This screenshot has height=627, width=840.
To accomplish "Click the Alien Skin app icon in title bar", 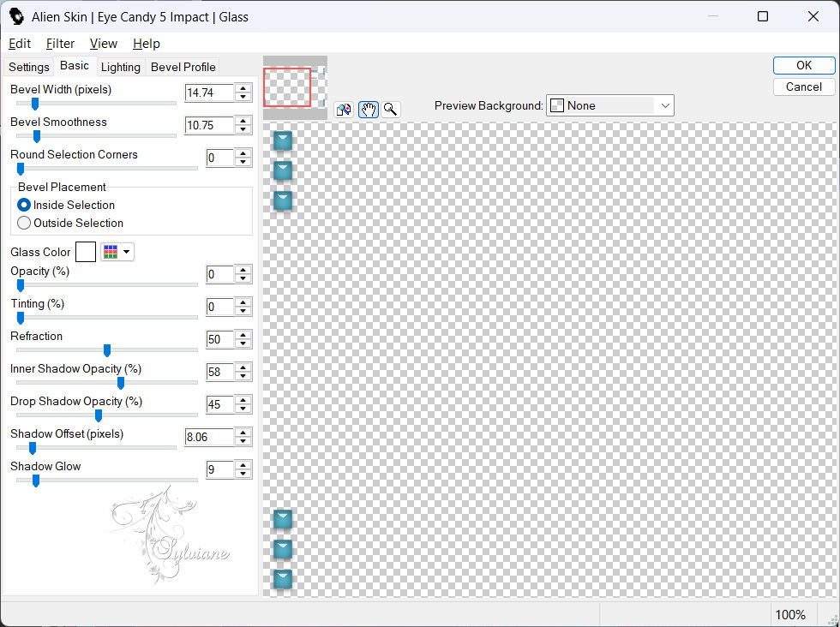I will pyautogui.click(x=16, y=16).
